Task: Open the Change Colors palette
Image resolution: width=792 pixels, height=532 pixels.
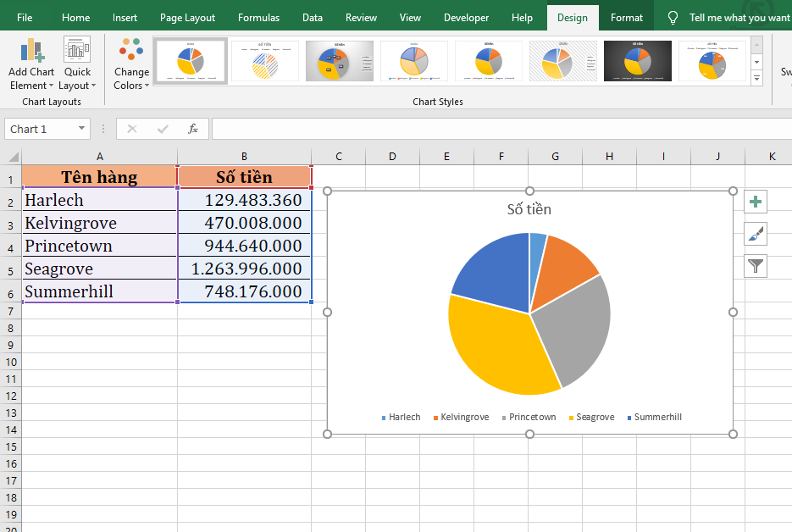Action: [131, 53]
